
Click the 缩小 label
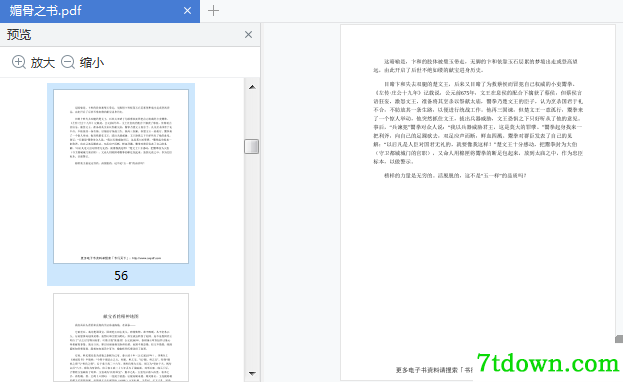click(x=92, y=62)
